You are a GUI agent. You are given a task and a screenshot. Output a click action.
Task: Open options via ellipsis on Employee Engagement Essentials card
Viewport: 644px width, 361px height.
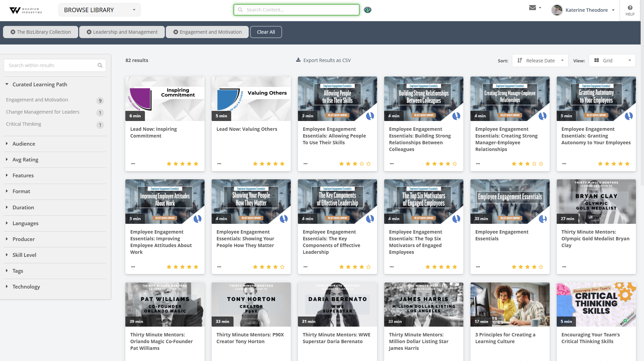coord(478,267)
